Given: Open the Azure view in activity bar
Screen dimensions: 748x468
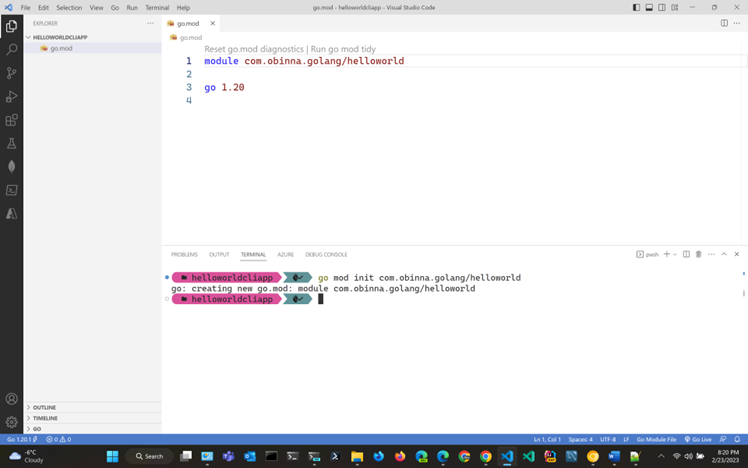Looking at the screenshot, I should coord(11,213).
